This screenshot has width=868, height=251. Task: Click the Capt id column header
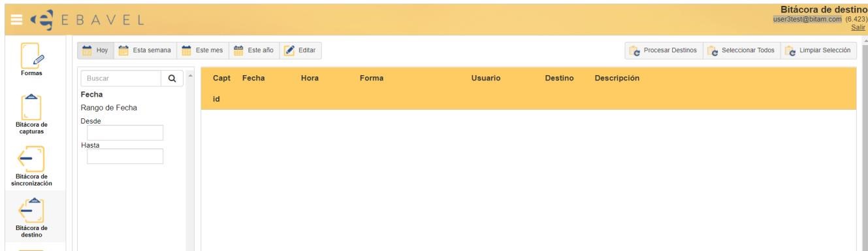point(222,89)
